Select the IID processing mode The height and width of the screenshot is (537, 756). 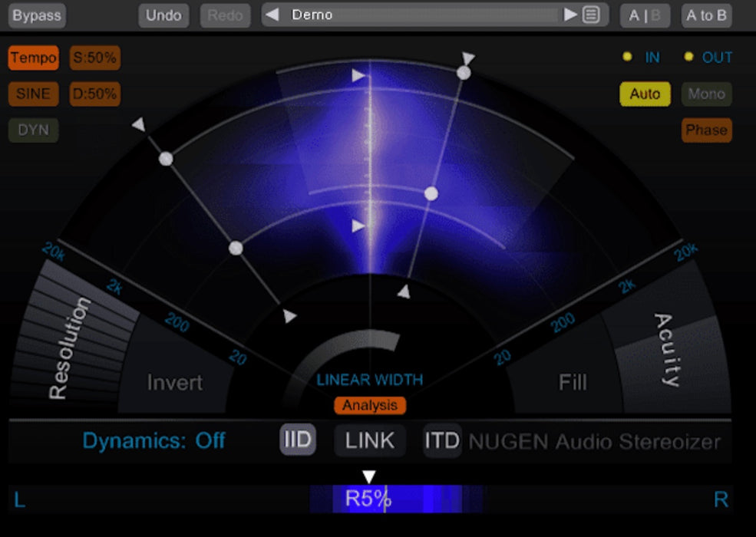(x=297, y=440)
